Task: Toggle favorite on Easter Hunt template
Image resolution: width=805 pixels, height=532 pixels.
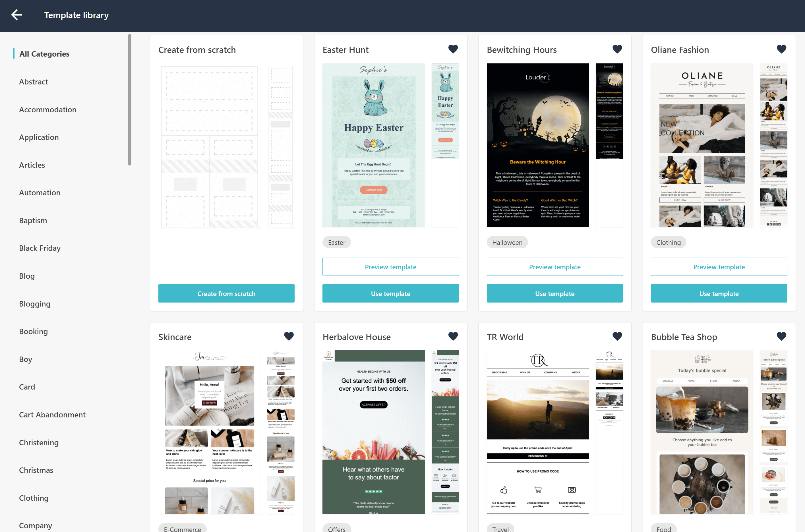Action: [453, 49]
